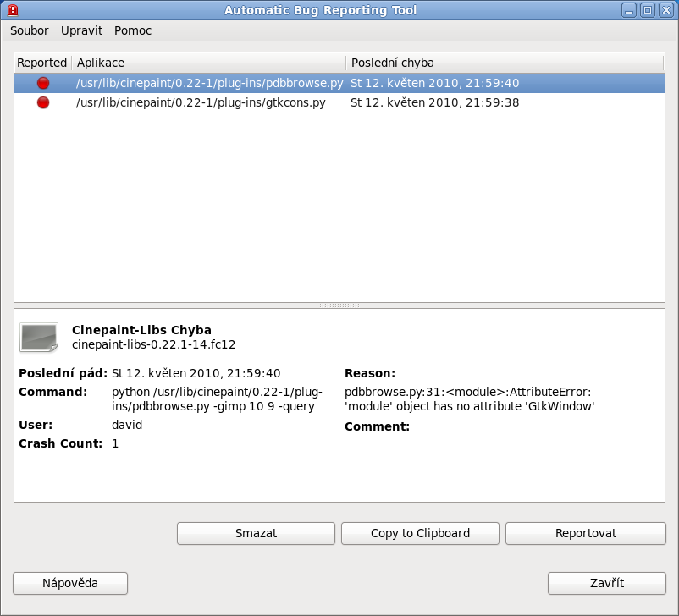Sort by the Poslední chyba column header

[x=505, y=63]
